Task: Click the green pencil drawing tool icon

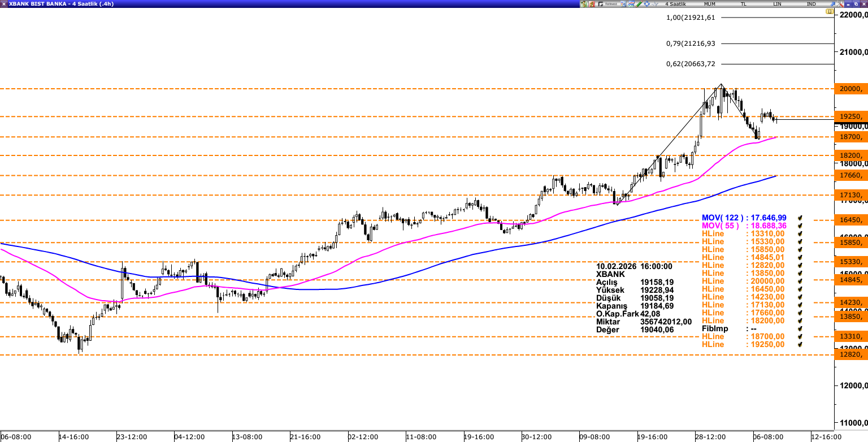Action: click(x=639, y=4)
